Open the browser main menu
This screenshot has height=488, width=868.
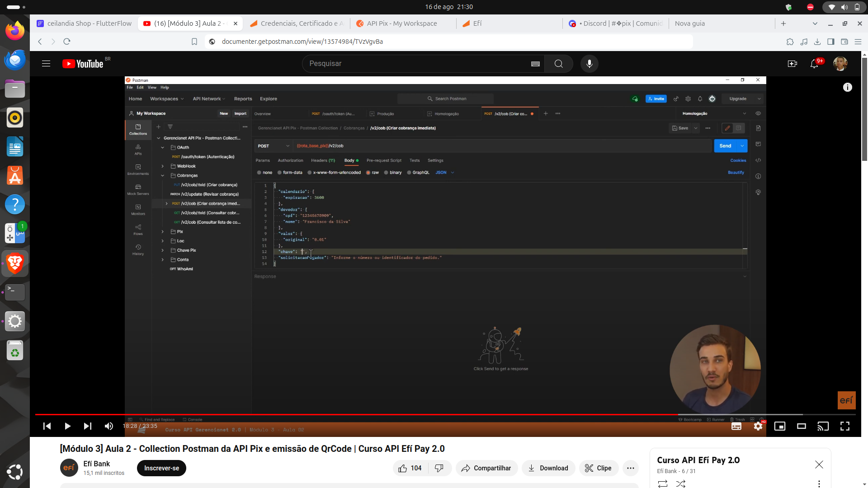click(858, 42)
